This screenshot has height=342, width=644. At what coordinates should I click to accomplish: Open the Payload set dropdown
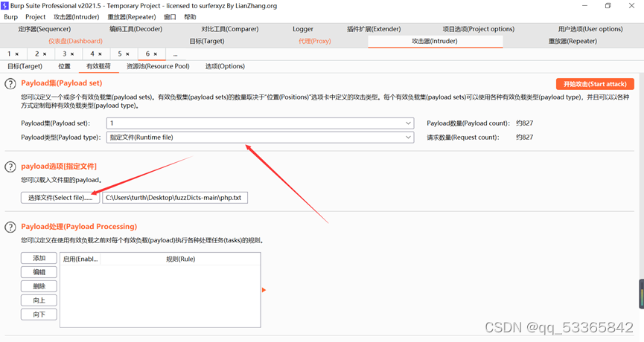[x=260, y=123]
